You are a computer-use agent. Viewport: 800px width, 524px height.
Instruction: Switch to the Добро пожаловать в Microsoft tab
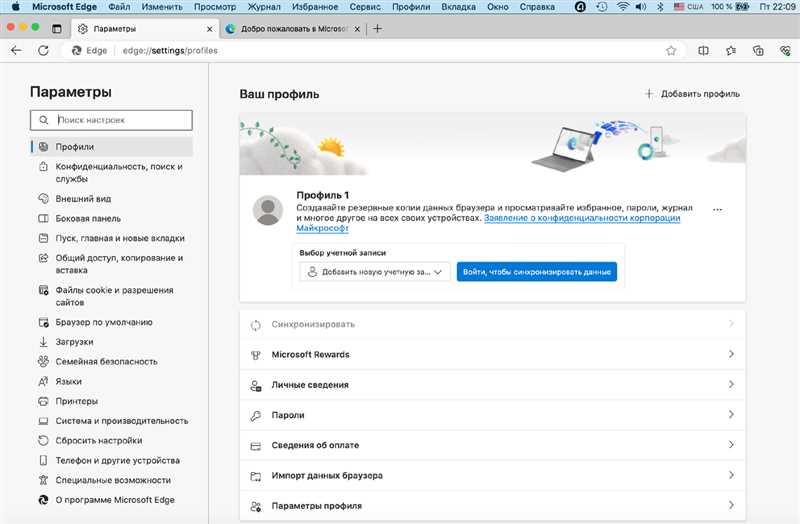pyautogui.click(x=293, y=29)
